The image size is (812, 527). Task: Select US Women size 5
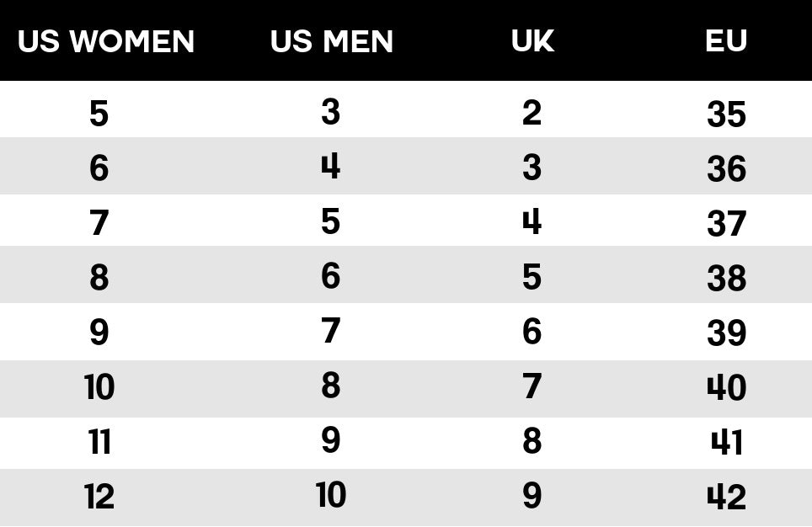(99, 114)
